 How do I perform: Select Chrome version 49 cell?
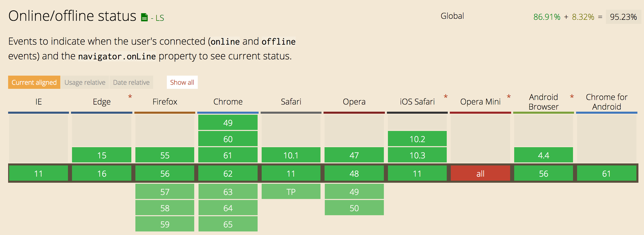[x=228, y=123]
